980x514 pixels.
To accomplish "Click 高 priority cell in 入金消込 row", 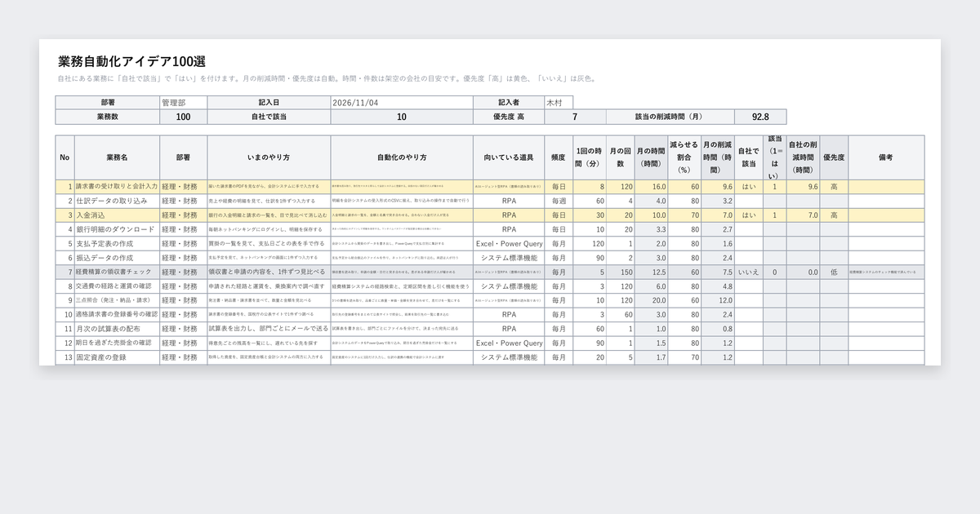I will point(834,215).
